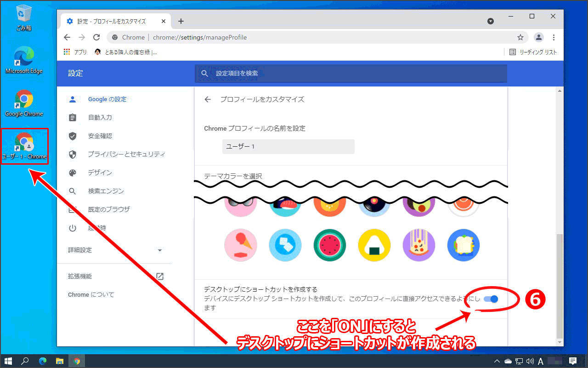The width and height of the screenshot is (588, 368).
Task: Select デザイン in the sidebar
Action: coord(100,172)
